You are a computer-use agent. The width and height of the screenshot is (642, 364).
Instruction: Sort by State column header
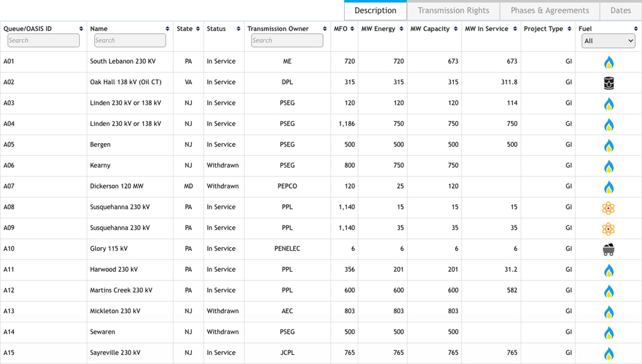pos(188,29)
